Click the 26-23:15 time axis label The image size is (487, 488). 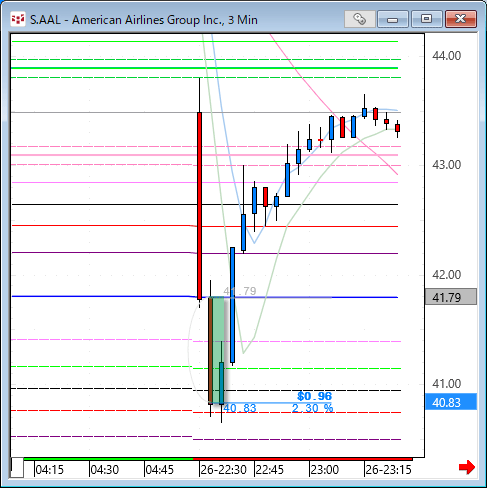pyautogui.click(x=388, y=470)
